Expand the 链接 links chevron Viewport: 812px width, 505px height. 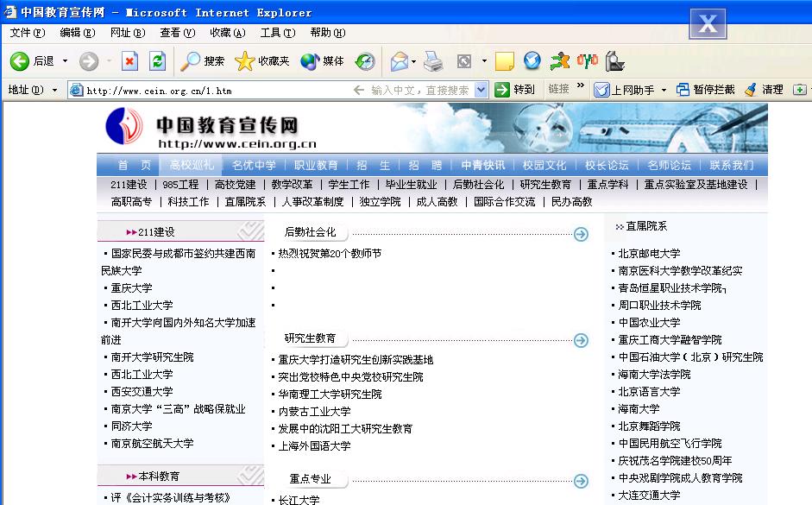581,85
